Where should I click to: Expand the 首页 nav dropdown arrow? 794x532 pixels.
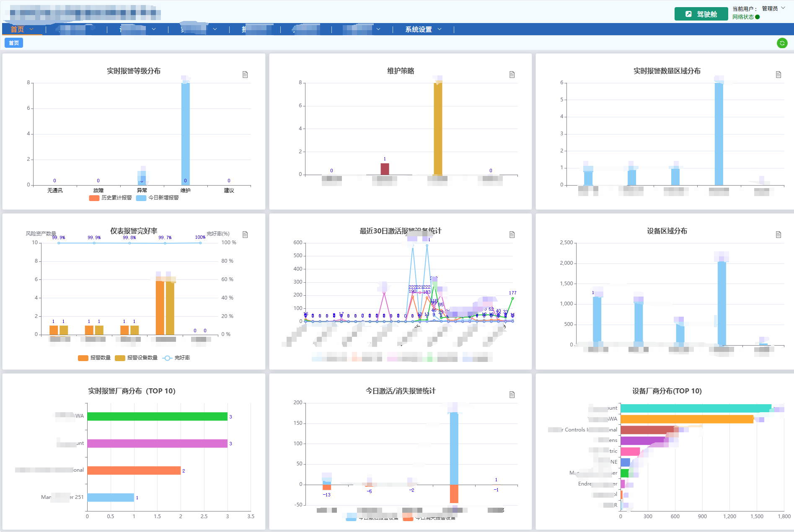pyautogui.click(x=31, y=29)
